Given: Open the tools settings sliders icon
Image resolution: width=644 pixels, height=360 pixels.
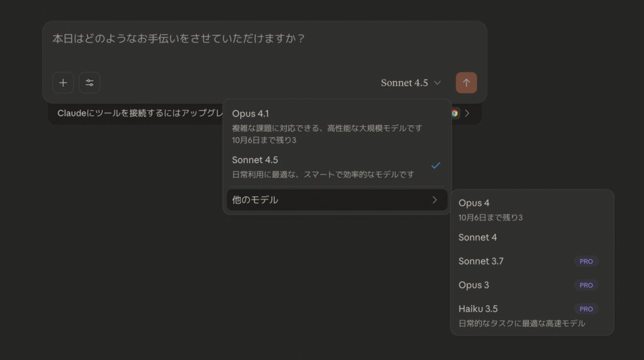Looking at the screenshot, I should coord(89,82).
